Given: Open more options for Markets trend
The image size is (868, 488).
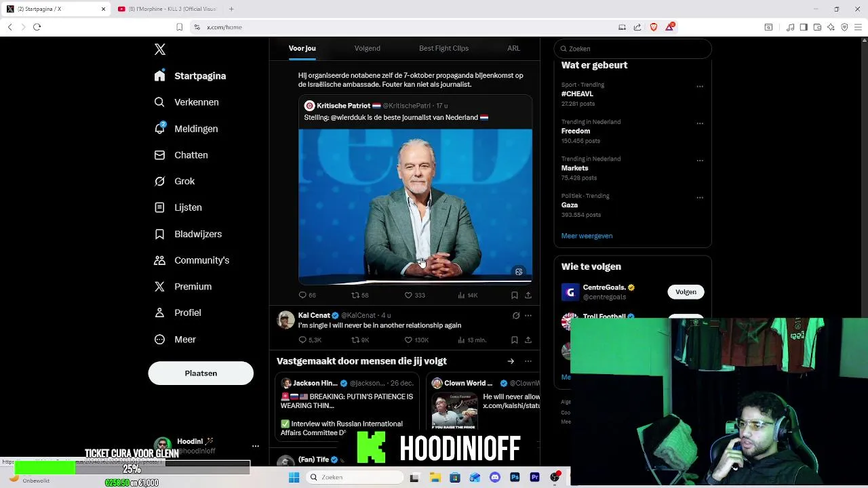Looking at the screenshot, I should tap(700, 161).
